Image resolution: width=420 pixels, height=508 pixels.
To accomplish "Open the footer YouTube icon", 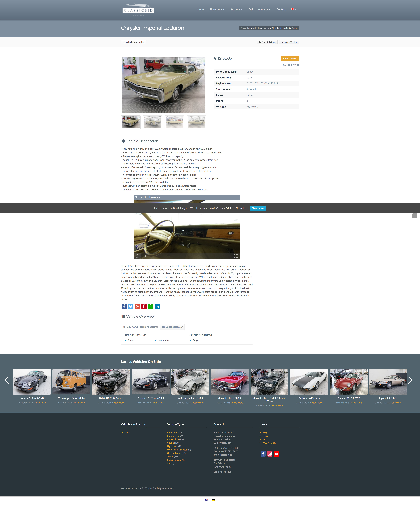I will click(x=276, y=454).
